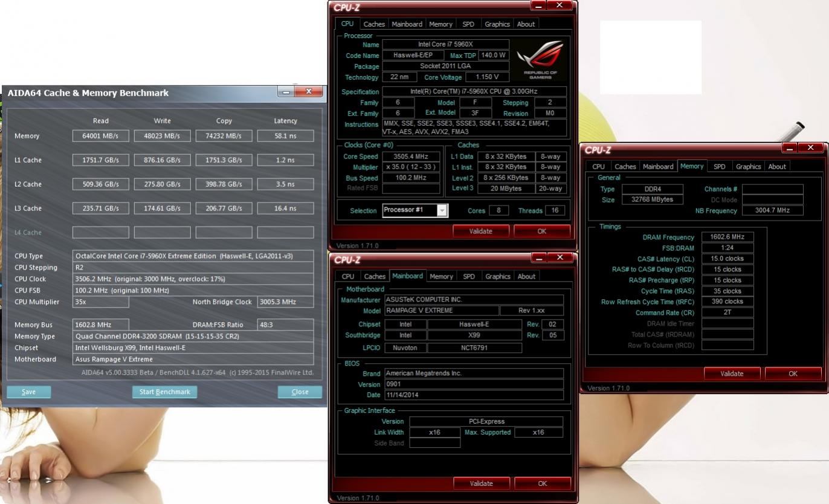Click CAS# Latency value 15.0 clocks
The height and width of the screenshot is (504, 829).
727,259
